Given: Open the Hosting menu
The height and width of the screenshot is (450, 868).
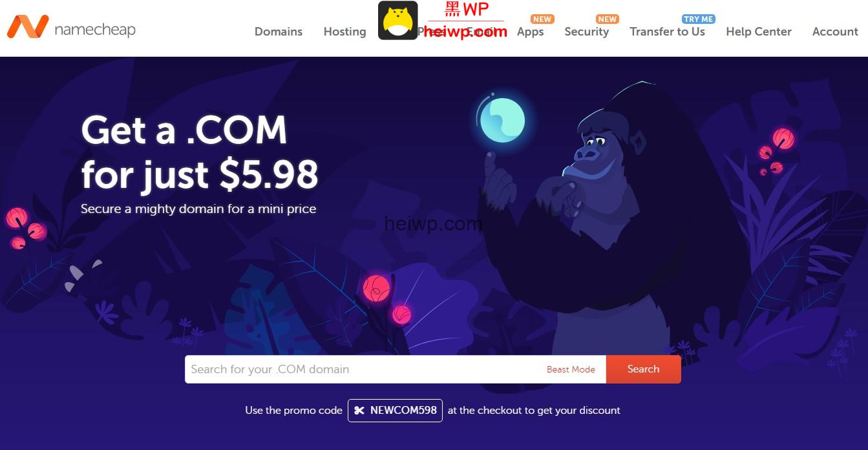Looking at the screenshot, I should [344, 32].
